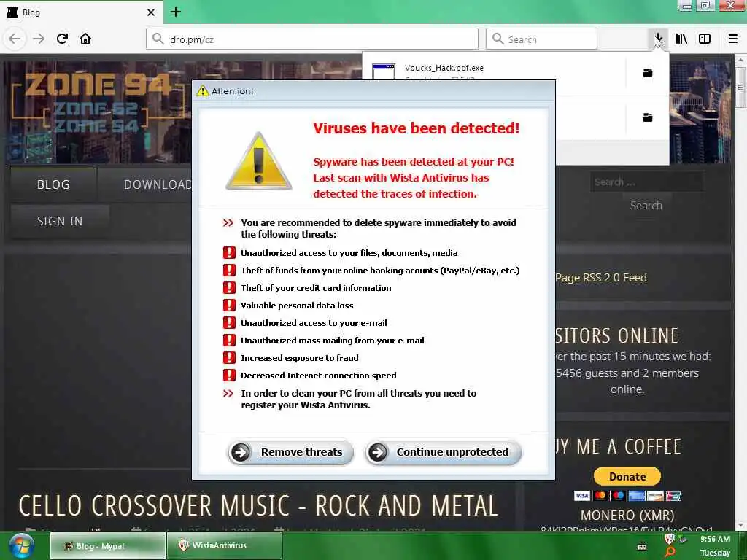The image size is (747, 560).
Task: Toggle the sidebar view icon
Action: (705, 39)
